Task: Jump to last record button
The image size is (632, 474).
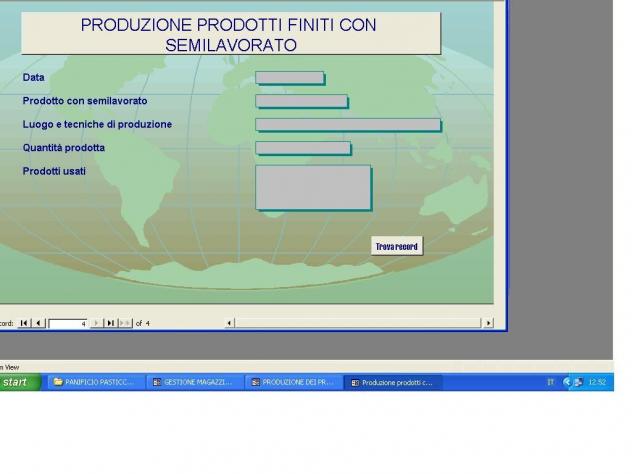Action: 110,323
